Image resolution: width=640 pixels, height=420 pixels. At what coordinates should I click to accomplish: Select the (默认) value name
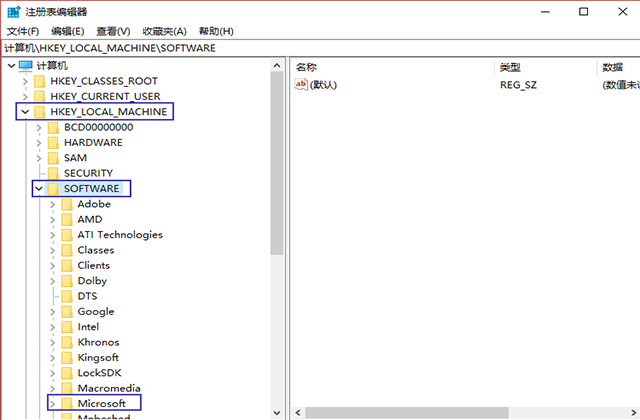(x=323, y=85)
